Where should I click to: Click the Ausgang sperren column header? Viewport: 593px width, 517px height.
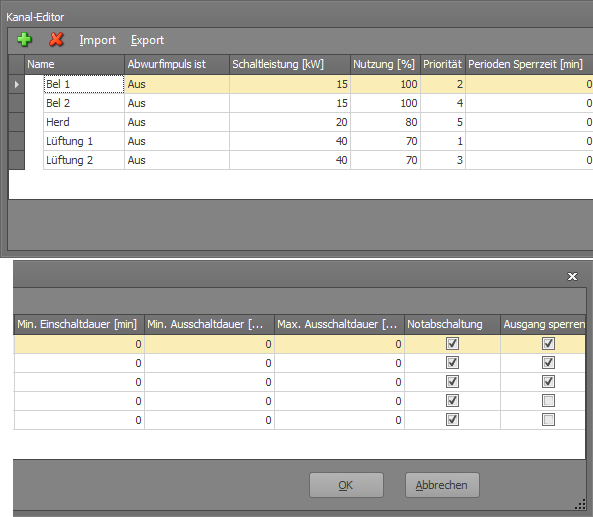pos(543,324)
